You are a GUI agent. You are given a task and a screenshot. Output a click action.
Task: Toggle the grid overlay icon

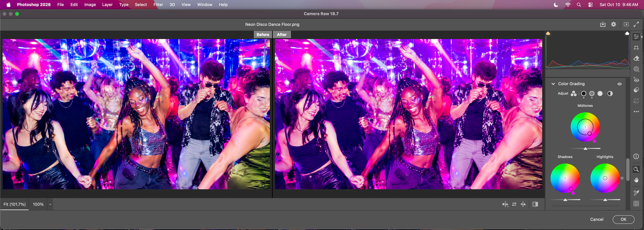tap(636, 204)
